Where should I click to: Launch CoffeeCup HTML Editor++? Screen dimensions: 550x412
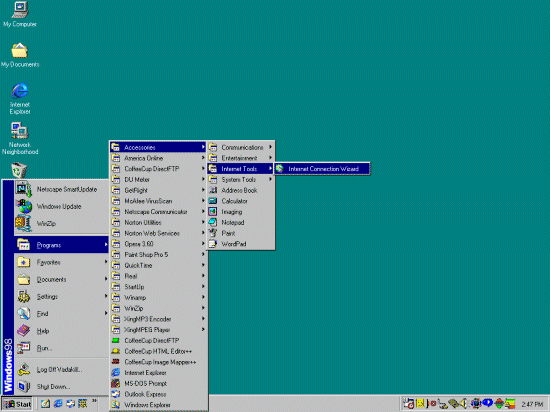click(x=158, y=351)
